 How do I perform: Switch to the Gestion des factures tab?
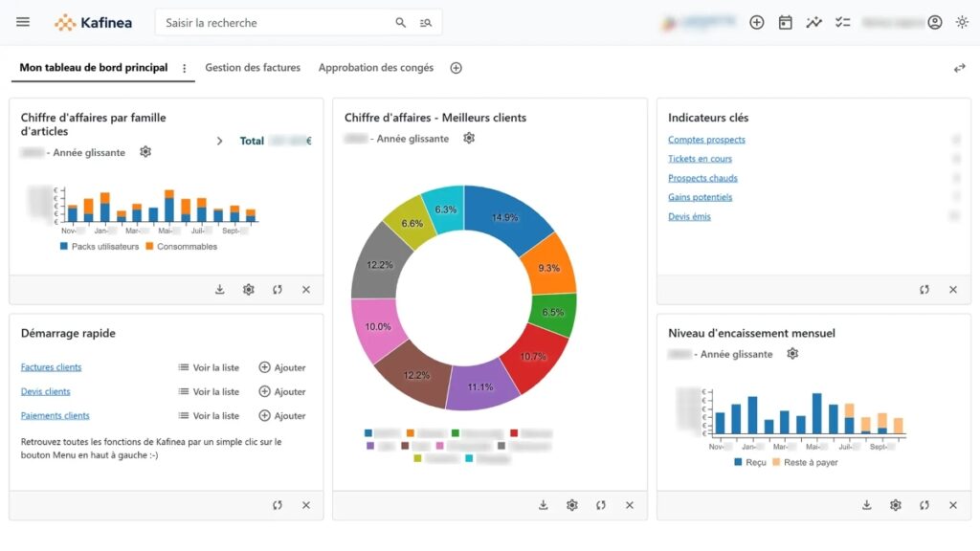pyautogui.click(x=252, y=68)
